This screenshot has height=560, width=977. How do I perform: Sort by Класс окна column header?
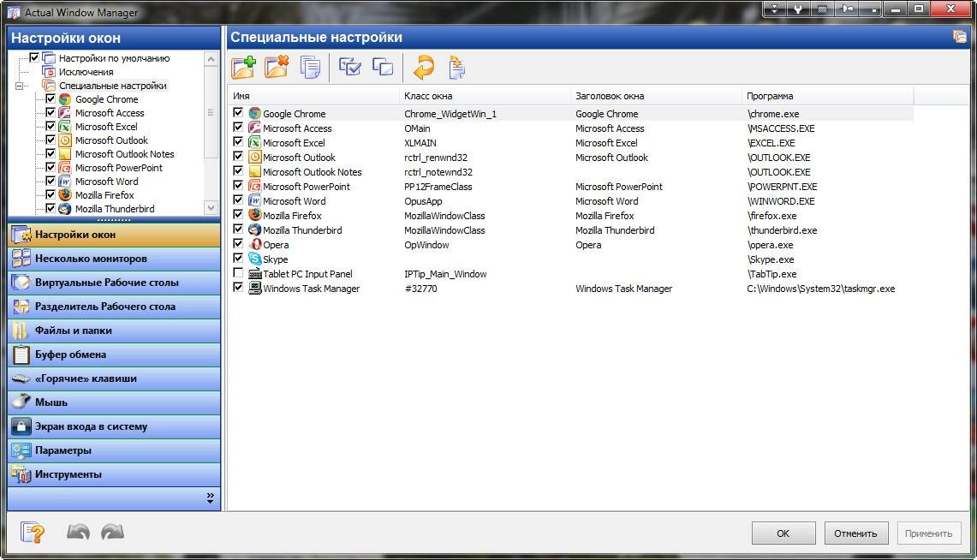coord(485,96)
